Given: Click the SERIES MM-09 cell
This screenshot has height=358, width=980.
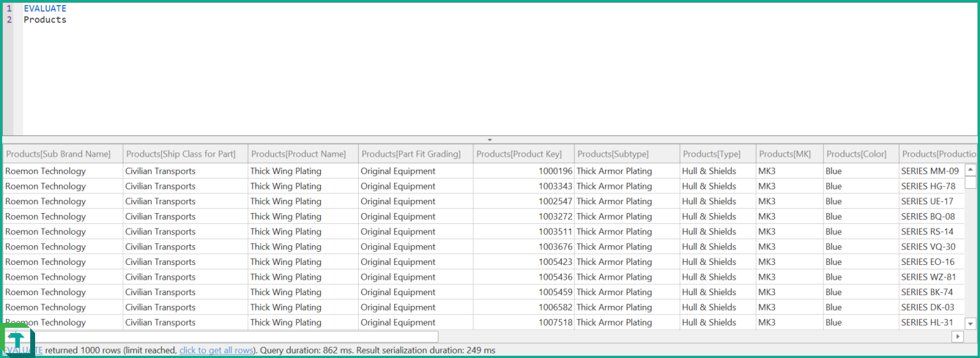Looking at the screenshot, I should (932, 171).
